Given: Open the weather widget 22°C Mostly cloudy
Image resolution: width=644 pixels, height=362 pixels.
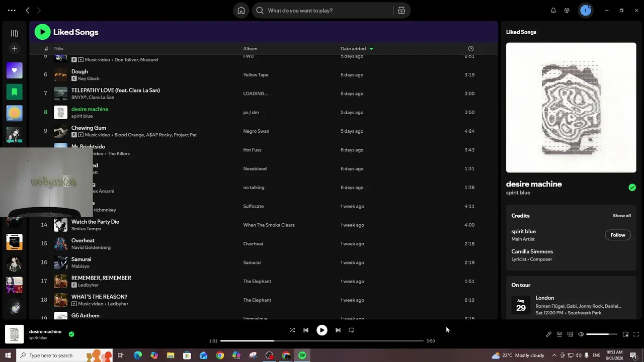Looking at the screenshot, I should 518,355.
